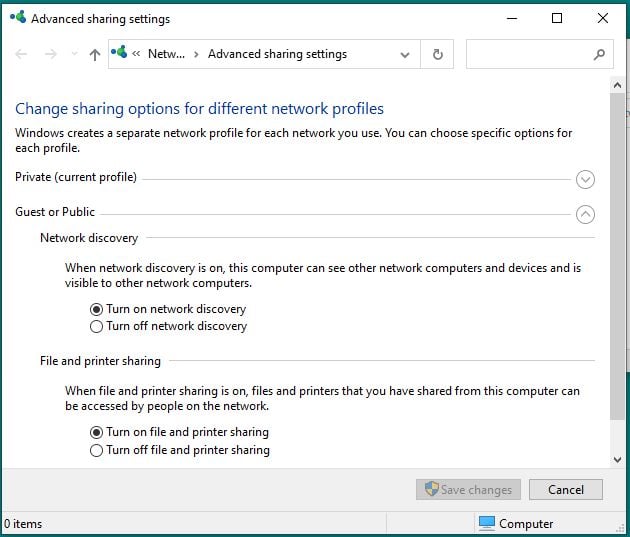Screen dimensions: 630x537
Task: Click the Guest or Public heading
Action: (x=55, y=212)
